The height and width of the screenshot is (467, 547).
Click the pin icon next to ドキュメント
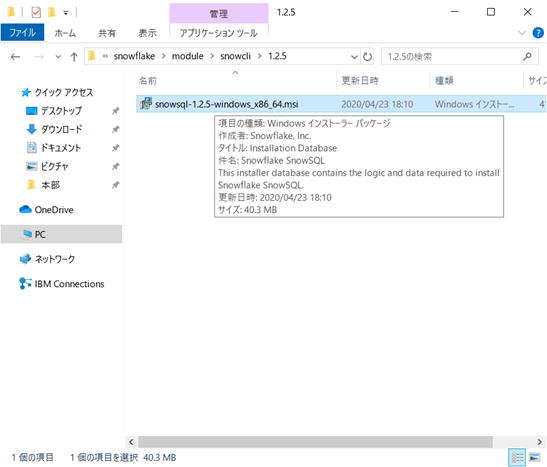coord(115,148)
